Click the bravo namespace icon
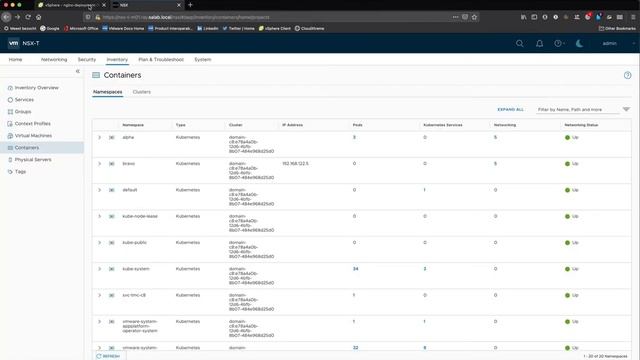This screenshot has height=360, width=640. point(111,164)
